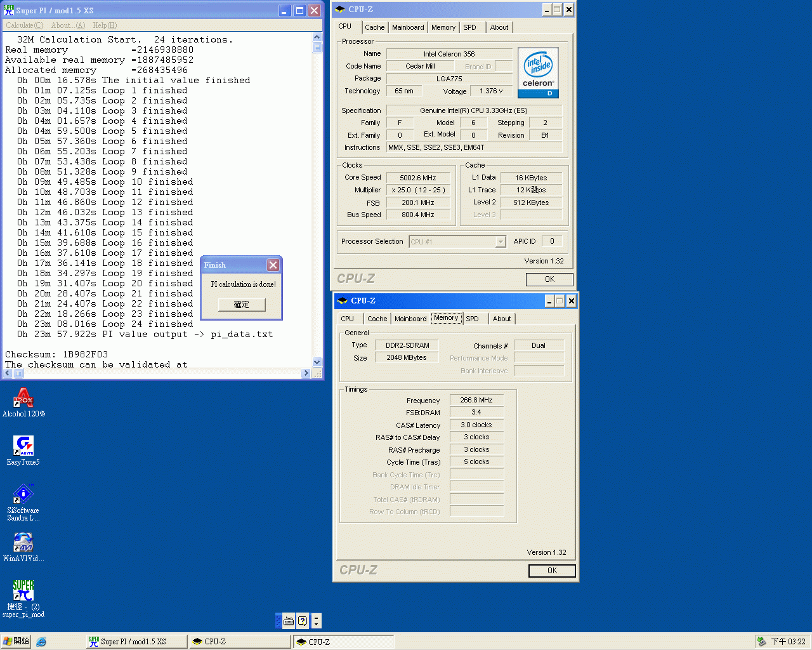The image size is (812, 650).
Task: Switch to Super PI taskbar button
Action: [136, 642]
